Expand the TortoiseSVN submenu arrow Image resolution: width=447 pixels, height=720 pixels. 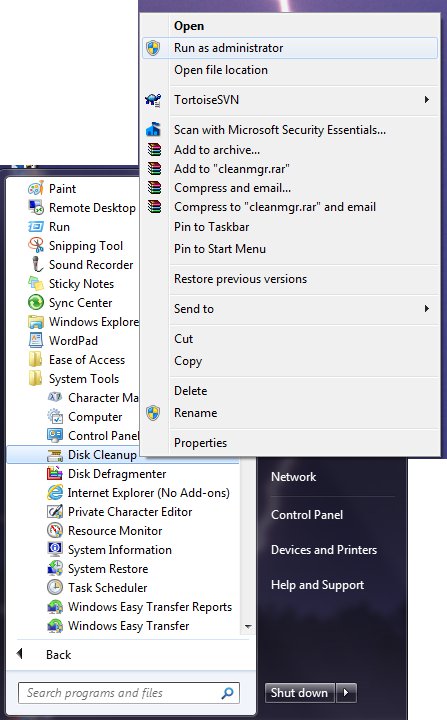(427, 100)
